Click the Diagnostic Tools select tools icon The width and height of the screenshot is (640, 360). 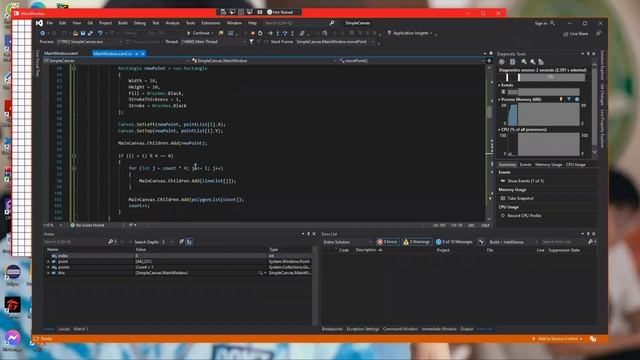pos(513,62)
